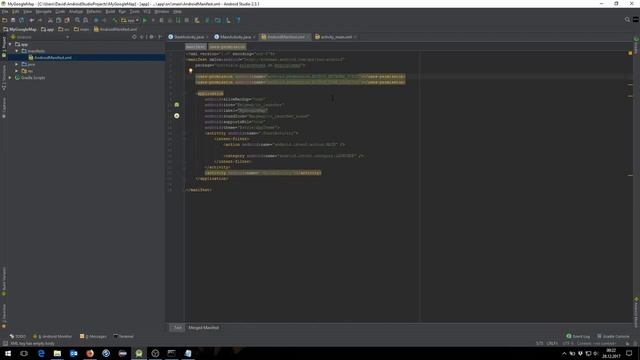Open the Messages tool window

tap(94, 336)
